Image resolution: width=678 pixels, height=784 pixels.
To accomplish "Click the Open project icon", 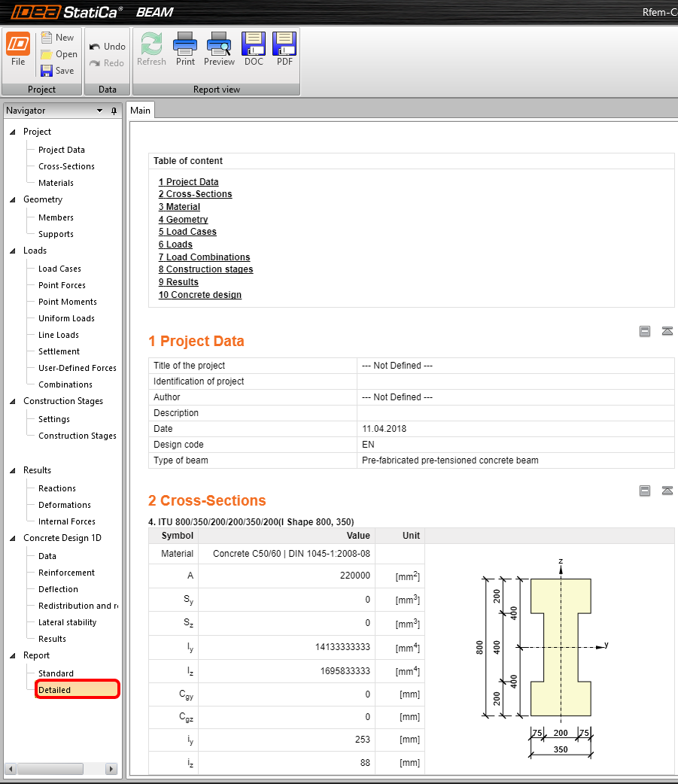I will [x=47, y=54].
